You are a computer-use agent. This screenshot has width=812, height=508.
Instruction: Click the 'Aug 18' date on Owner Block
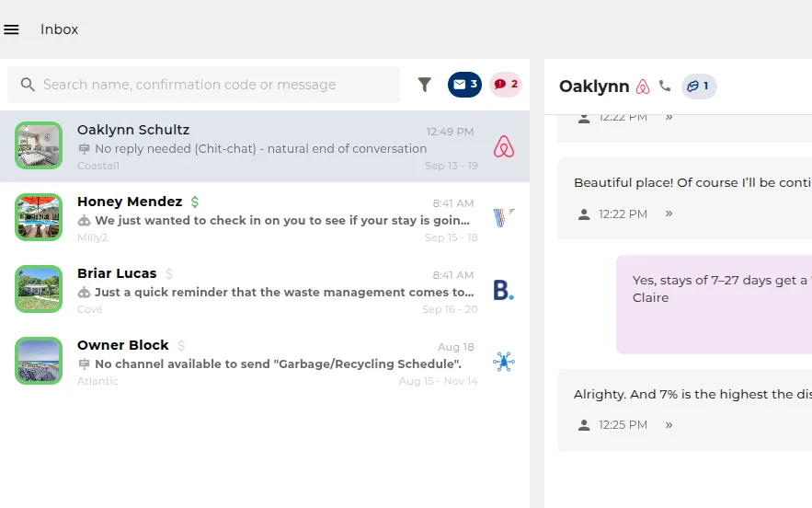pos(456,347)
